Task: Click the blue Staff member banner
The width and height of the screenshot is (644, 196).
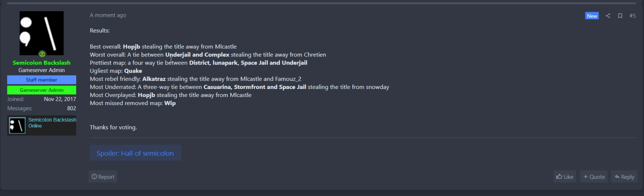Action: point(42,80)
